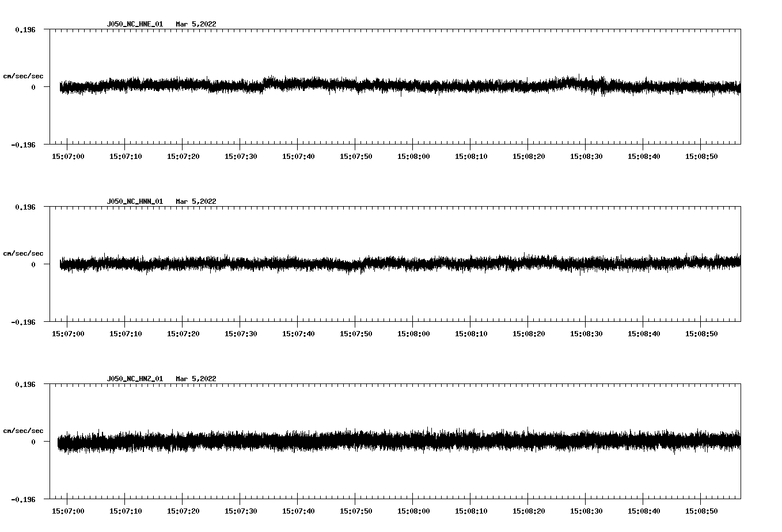Select the 15:08:40 time label on HNN chart

(x=644, y=334)
